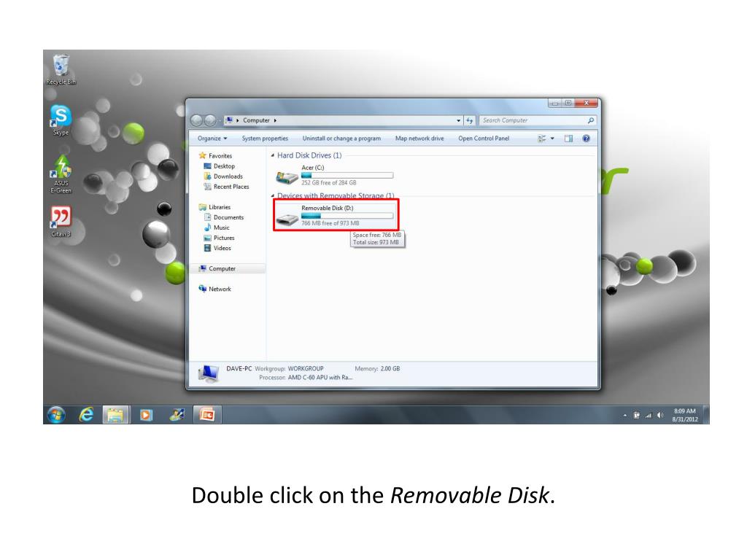Screen dimensions: 747x560
Task: Click the Explorer help question mark icon
Action: (586, 139)
